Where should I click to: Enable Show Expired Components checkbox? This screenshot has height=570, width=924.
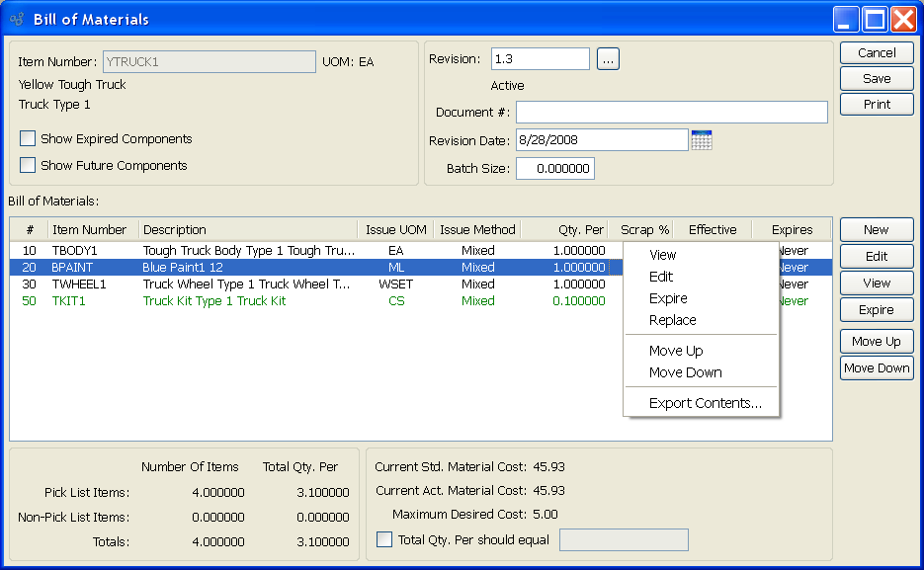(28, 139)
